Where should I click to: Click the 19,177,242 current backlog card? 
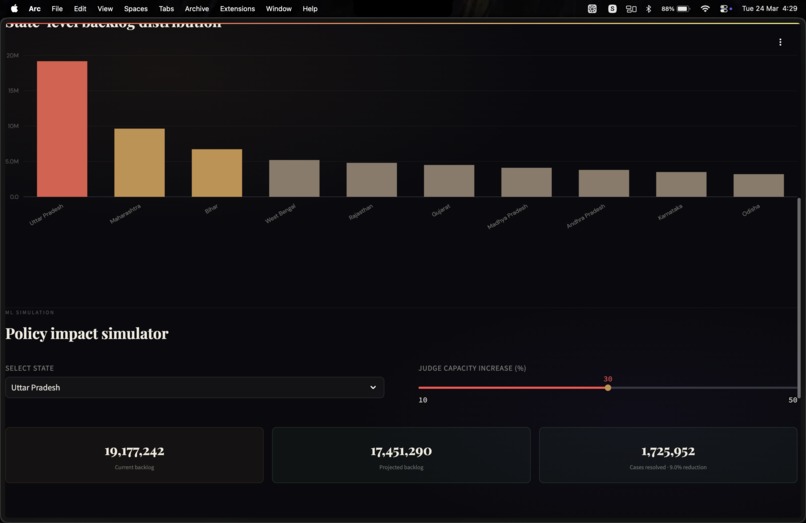135,455
